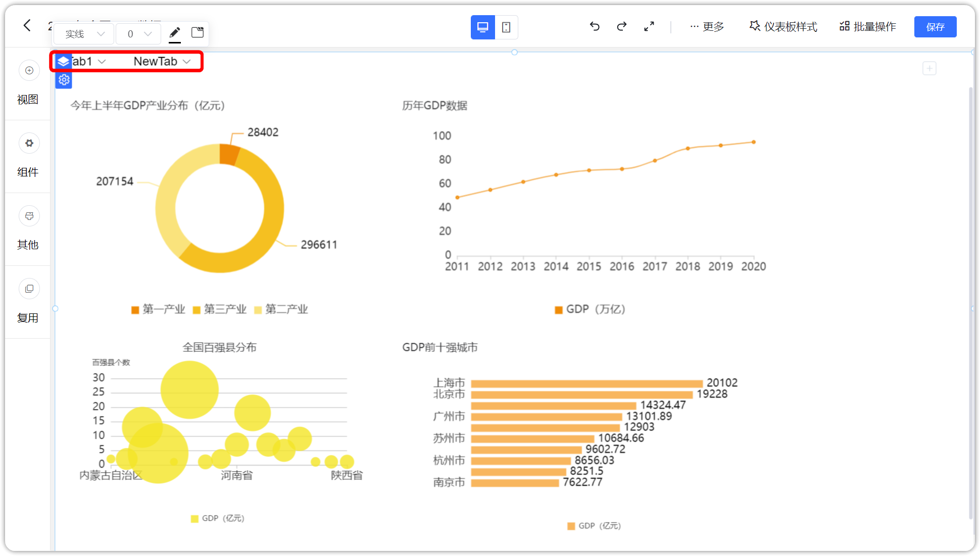Click the redo icon
The image size is (980, 556).
pyautogui.click(x=622, y=26)
